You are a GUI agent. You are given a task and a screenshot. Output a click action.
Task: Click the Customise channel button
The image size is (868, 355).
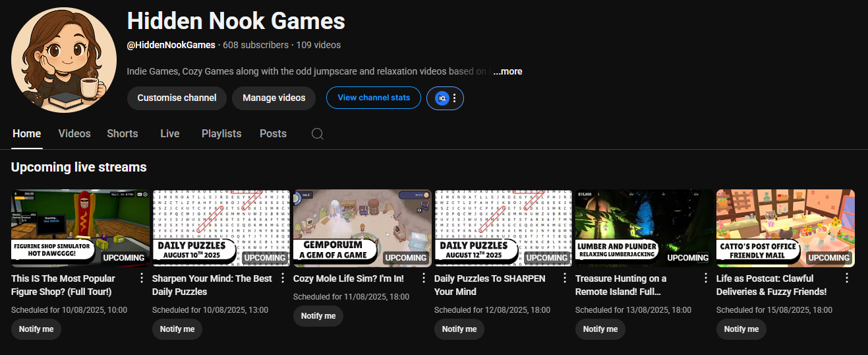[x=177, y=98]
